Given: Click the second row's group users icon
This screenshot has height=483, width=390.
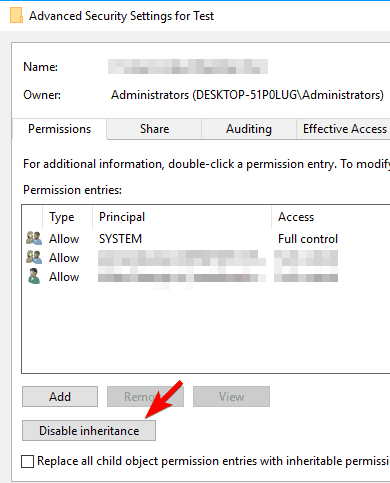Looking at the screenshot, I should [34, 257].
